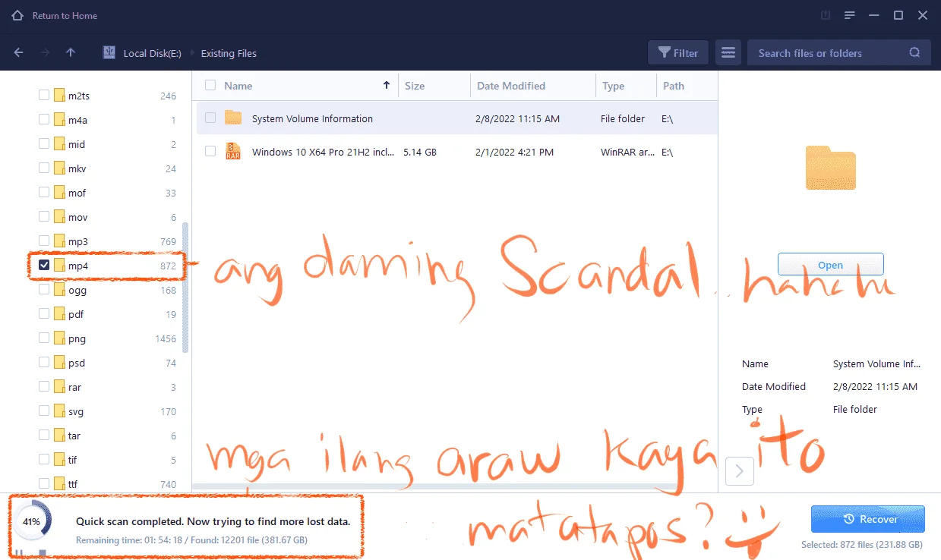The image size is (941, 560).
Task: Toggle the m2ts checkbox
Action: click(x=44, y=96)
